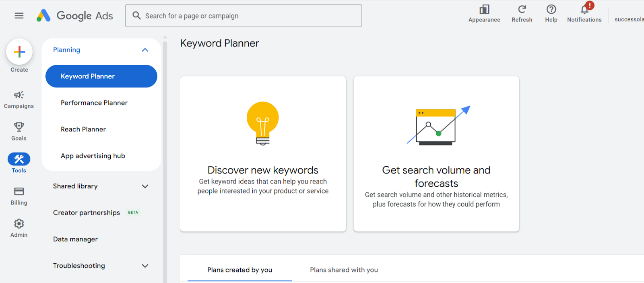Open Billing card section

(19, 196)
